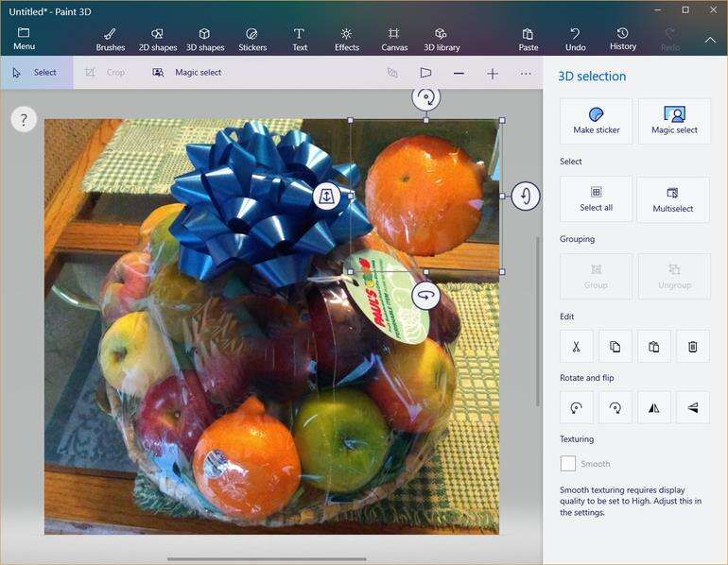Viewport: 728px width, 565px height.
Task: Zoom out with the minus button
Action: click(x=459, y=74)
